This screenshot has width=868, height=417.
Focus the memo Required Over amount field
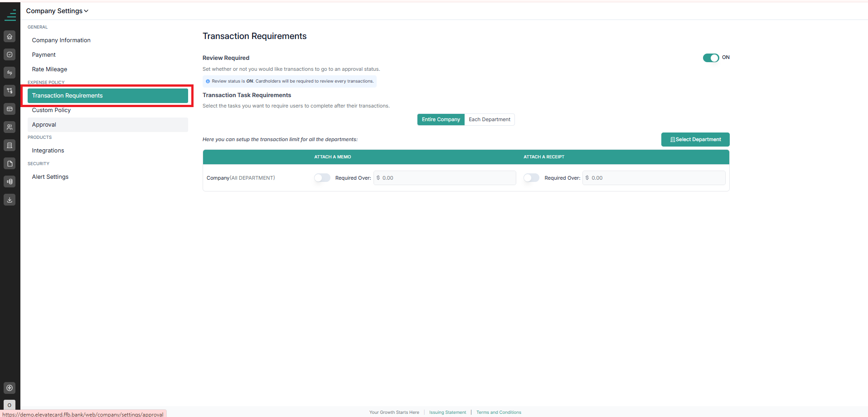[445, 178]
